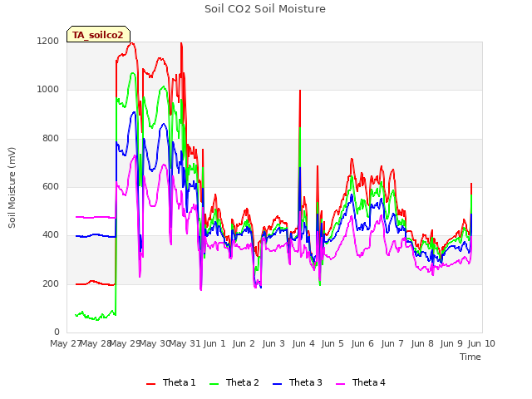Click the May 30 x-axis tick label

(155, 343)
